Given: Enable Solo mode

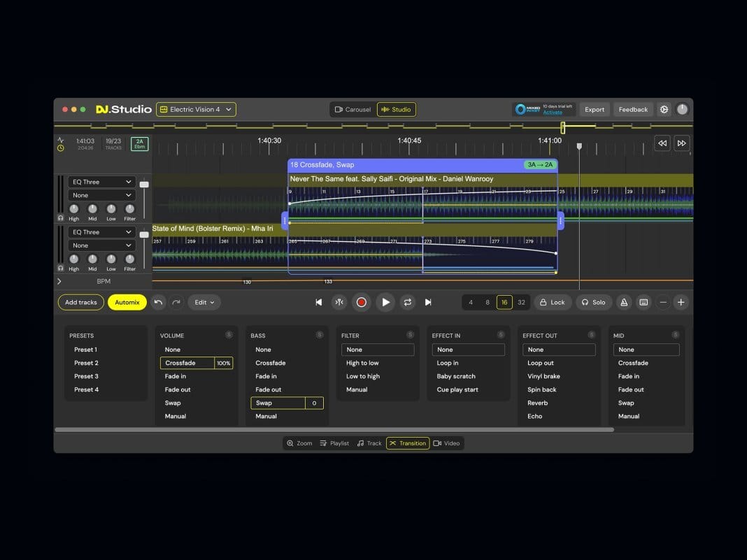Looking at the screenshot, I should pyautogui.click(x=593, y=302).
